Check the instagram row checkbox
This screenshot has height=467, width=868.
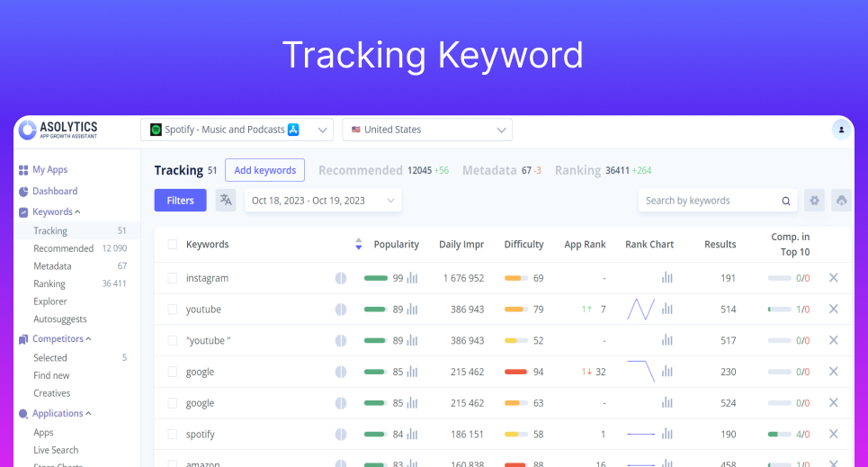pyautogui.click(x=173, y=278)
